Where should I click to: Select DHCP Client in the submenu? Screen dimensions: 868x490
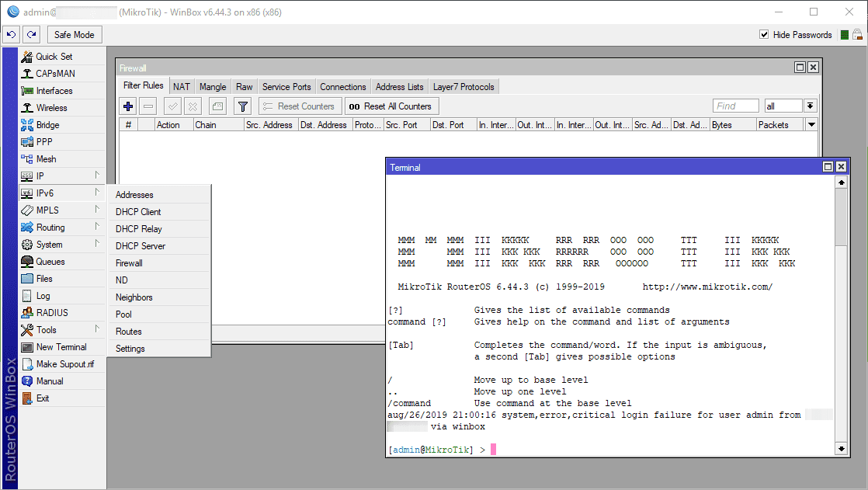[x=159, y=212]
